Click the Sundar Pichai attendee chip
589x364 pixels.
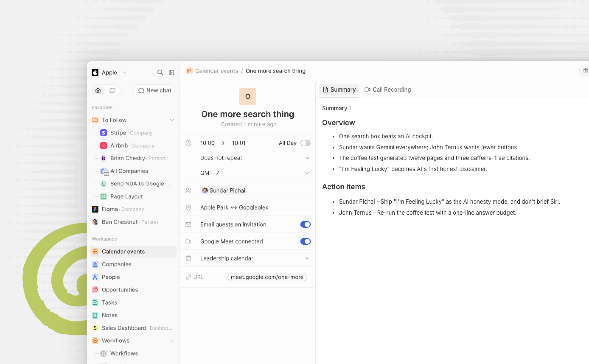pyautogui.click(x=223, y=190)
